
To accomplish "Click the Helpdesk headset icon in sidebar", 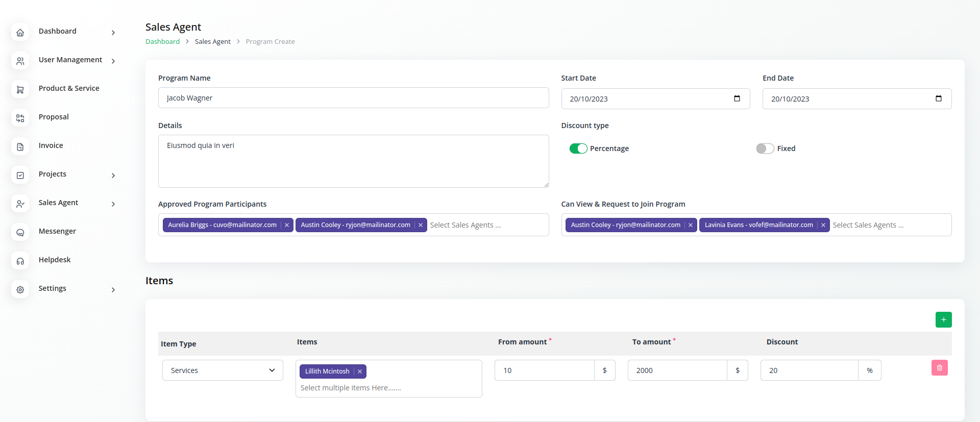I will 20,261.
